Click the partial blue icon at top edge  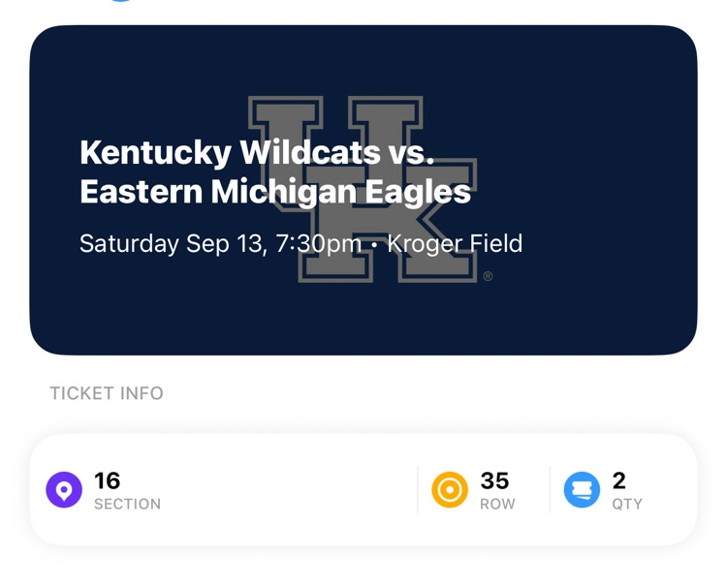[120, 0]
